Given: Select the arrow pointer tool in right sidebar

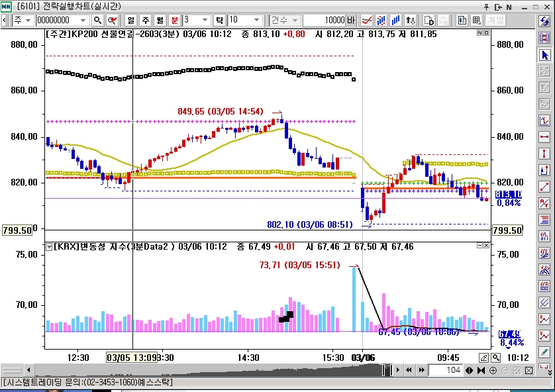Looking at the screenshot, I should point(544,54).
